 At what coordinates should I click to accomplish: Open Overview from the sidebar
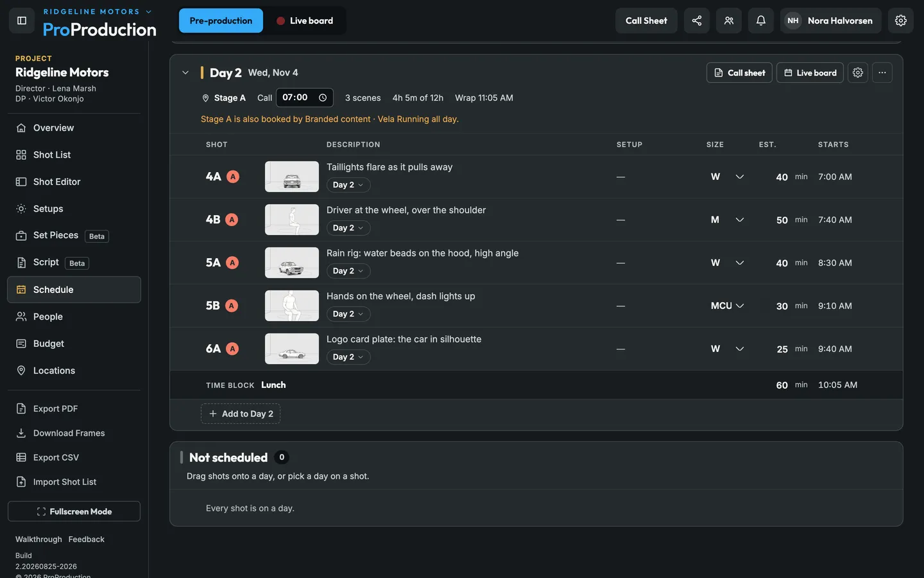[x=74, y=128]
